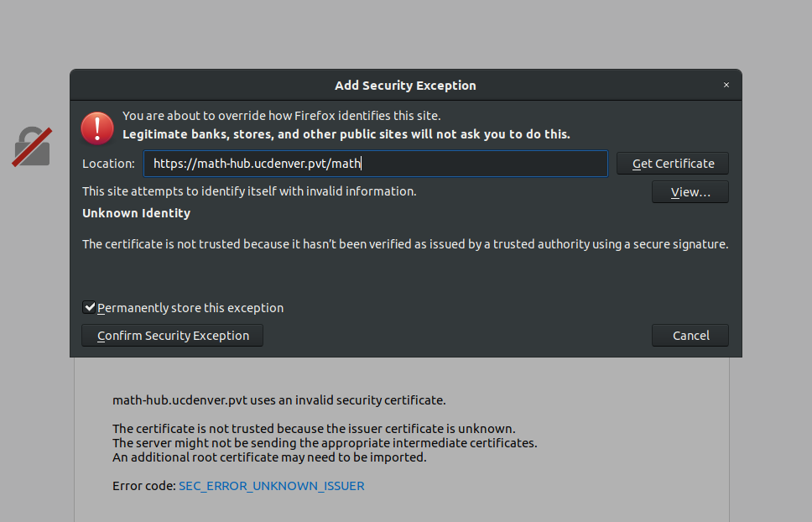Click the trusted authority secure signature explanation
812x522 pixels.
(405, 244)
